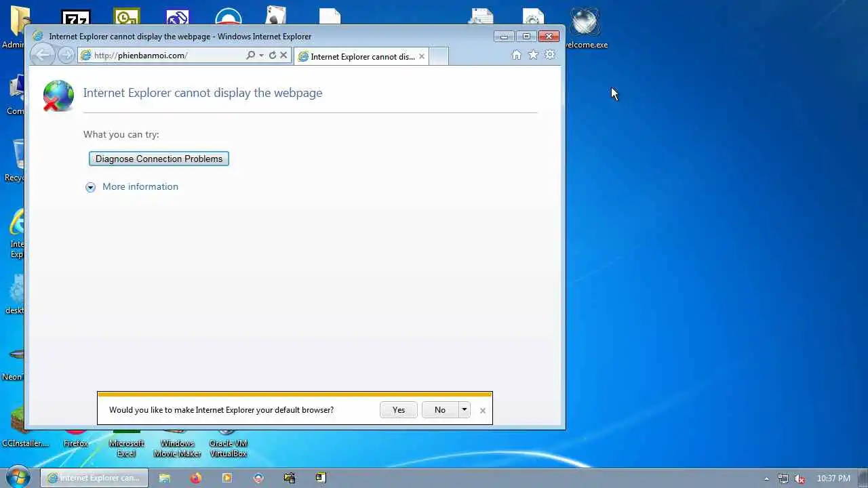
Task: Stop loading with the address bar X
Action: tap(284, 56)
